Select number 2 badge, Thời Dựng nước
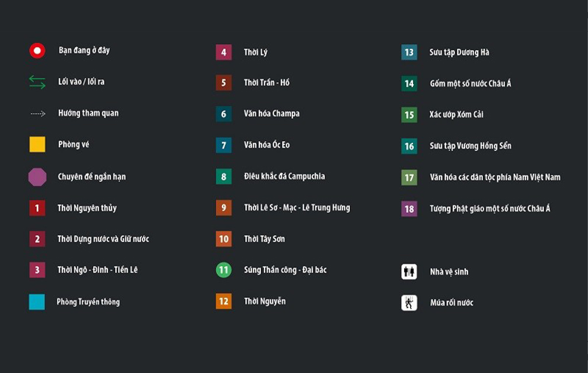588x373 pixels. pos(37,239)
